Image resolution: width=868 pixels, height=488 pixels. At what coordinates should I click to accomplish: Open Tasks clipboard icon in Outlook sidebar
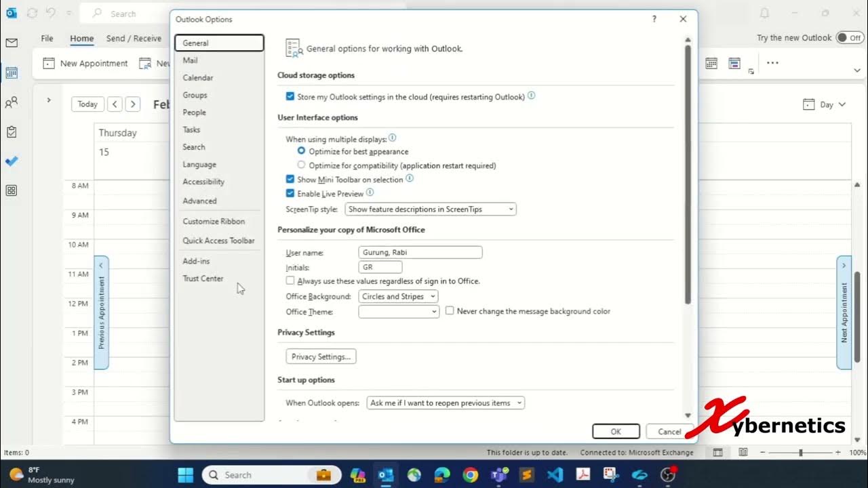pos(11,131)
